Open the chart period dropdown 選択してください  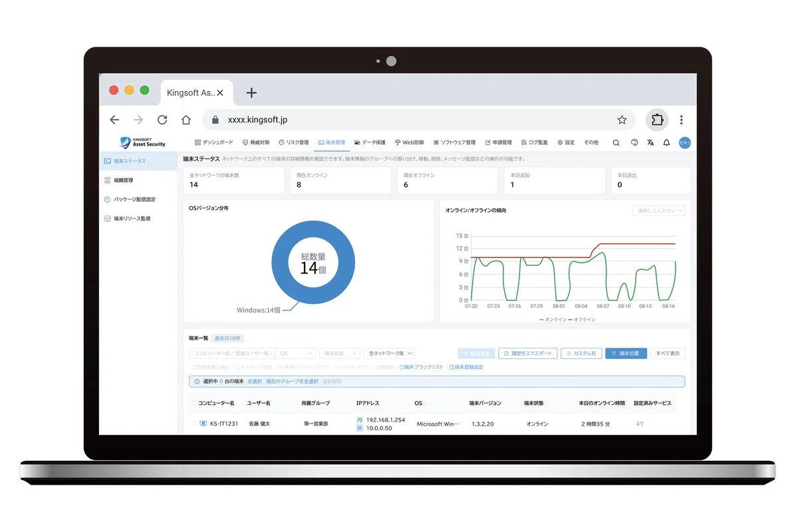(x=658, y=211)
